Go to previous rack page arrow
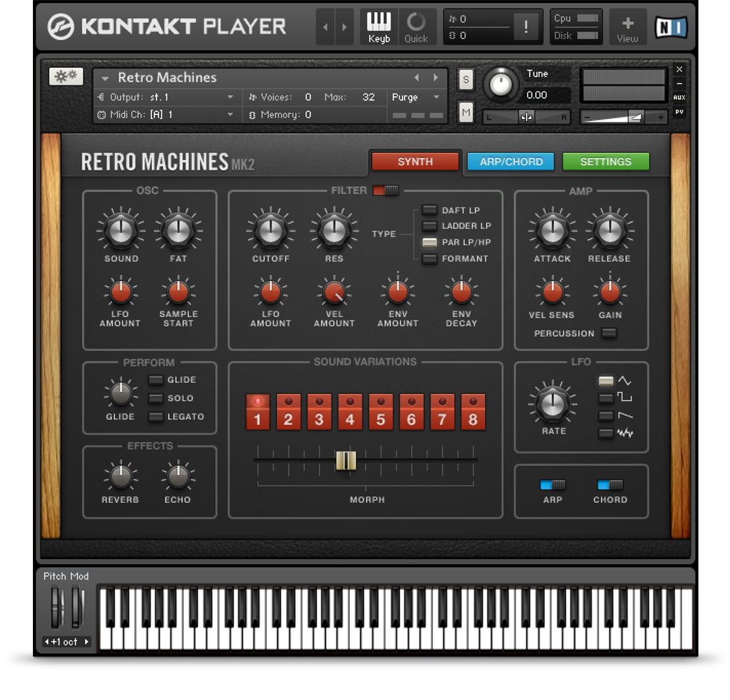Viewport: 730px width, 700px height. [x=326, y=27]
